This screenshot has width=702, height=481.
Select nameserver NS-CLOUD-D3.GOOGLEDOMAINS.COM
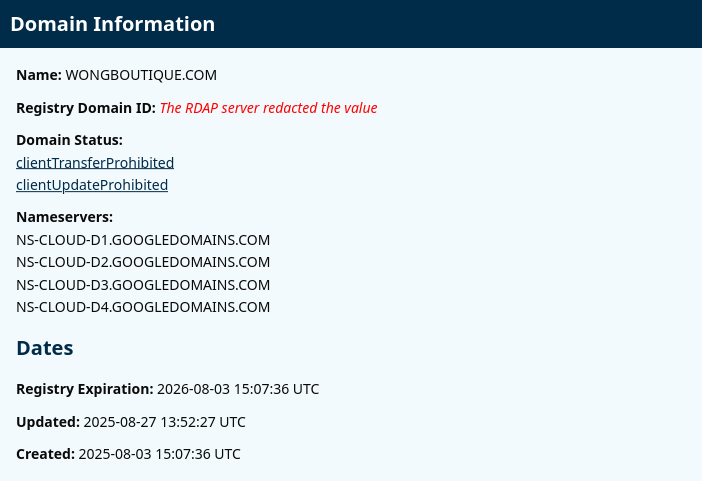point(143,285)
